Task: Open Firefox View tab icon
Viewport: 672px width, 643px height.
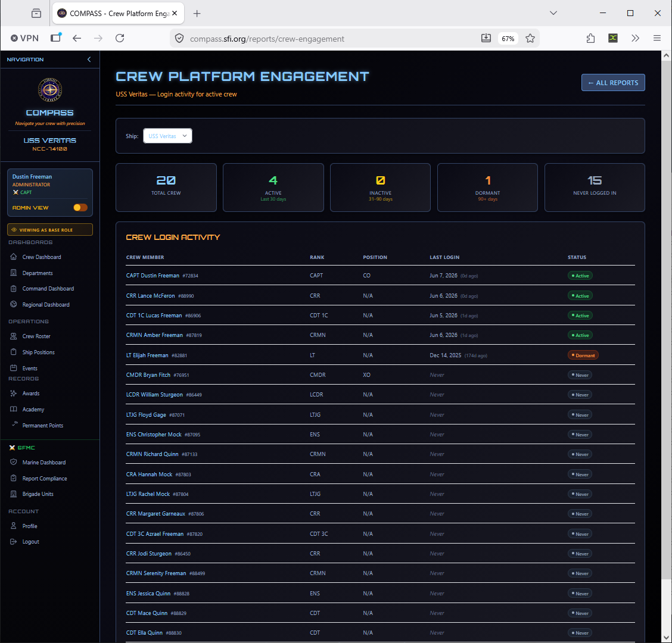Action: (x=36, y=13)
